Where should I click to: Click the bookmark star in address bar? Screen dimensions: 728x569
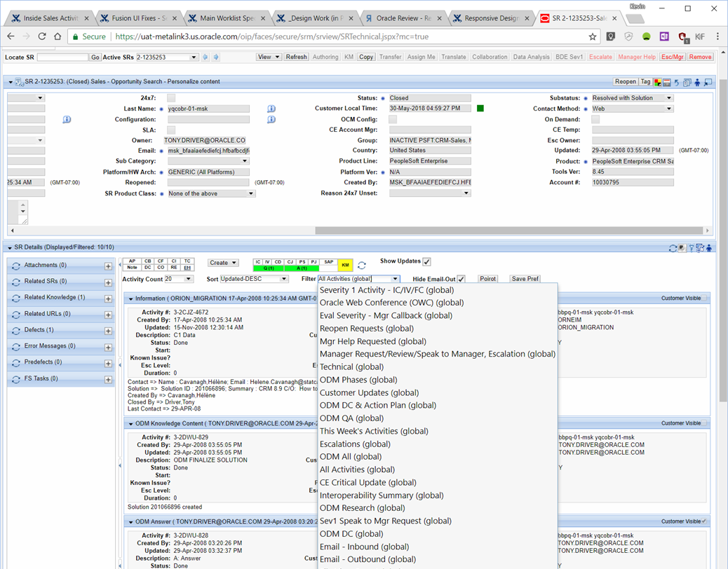[x=593, y=36]
